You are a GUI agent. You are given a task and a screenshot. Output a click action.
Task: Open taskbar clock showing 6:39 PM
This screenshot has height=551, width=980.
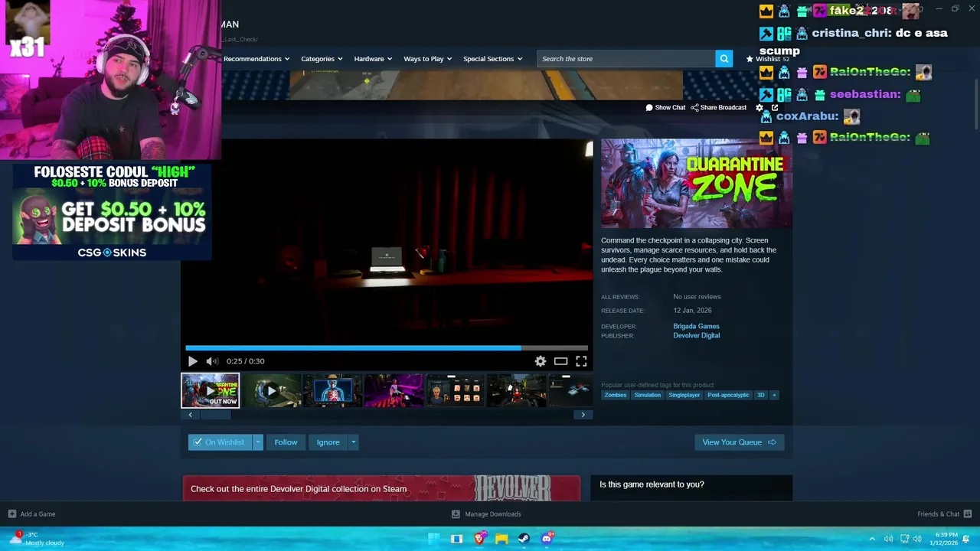point(943,539)
